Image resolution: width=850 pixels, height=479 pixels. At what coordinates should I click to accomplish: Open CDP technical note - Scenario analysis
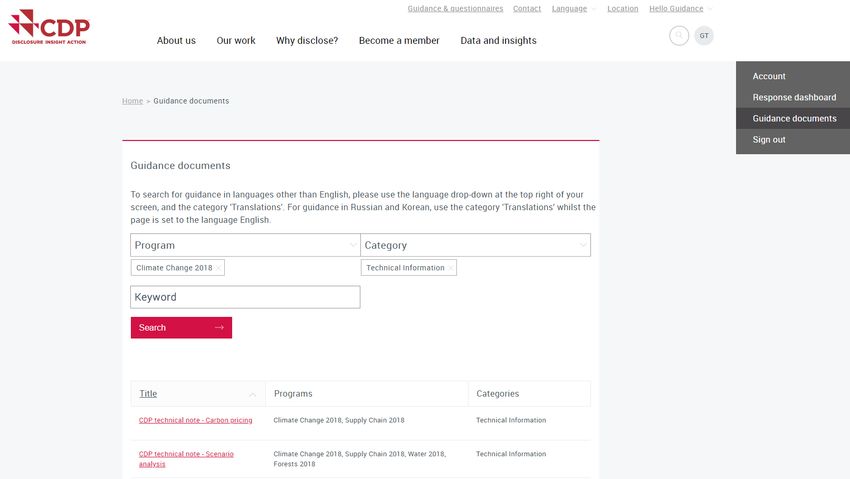[186, 459]
